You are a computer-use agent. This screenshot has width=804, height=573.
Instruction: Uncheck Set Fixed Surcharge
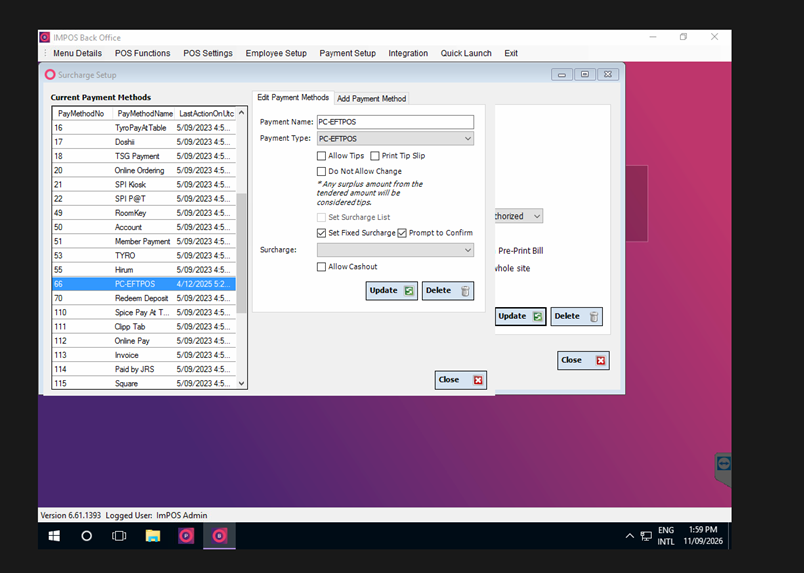point(321,233)
